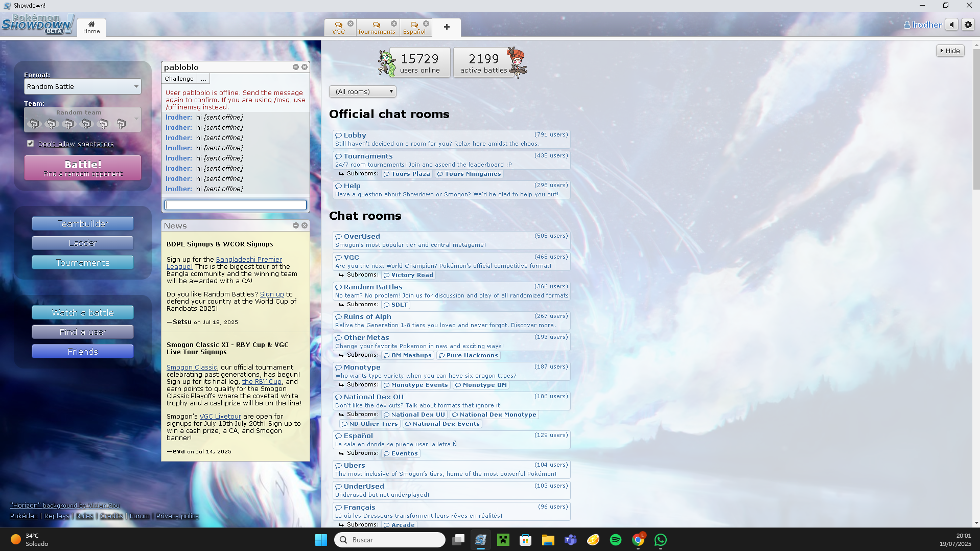Screen dimensions: 980x551
Task: Switch to the Tournaments room tab
Action: click(x=377, y=27)
